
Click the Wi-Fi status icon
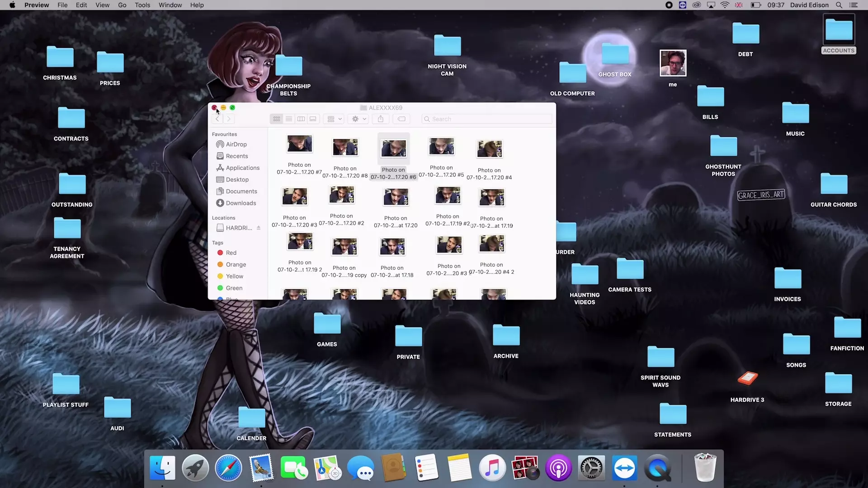tap(725, 5)
